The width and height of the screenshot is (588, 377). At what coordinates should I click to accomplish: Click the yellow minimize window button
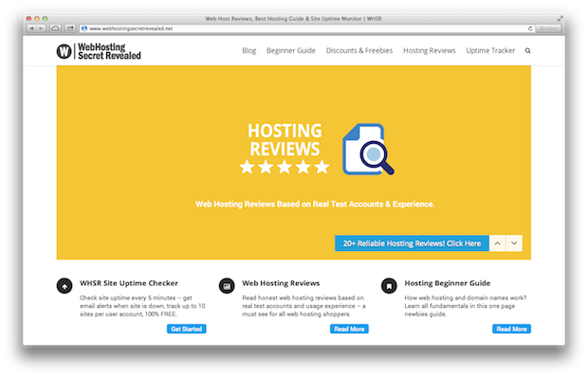coord(37,18)
